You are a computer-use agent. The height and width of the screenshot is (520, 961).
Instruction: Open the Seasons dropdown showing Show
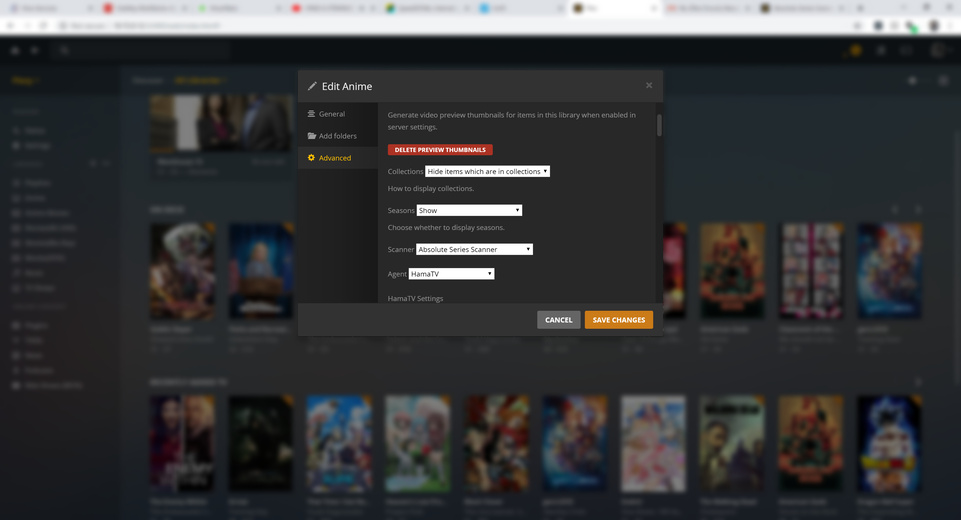[469, 210]
